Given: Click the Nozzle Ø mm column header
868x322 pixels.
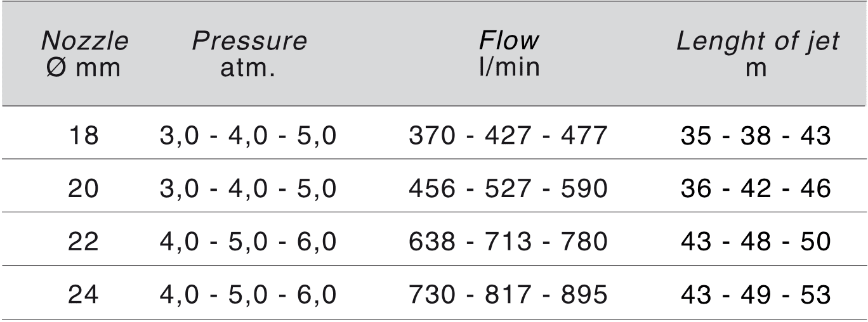Looking at the screenshot, I should point(84,54).
